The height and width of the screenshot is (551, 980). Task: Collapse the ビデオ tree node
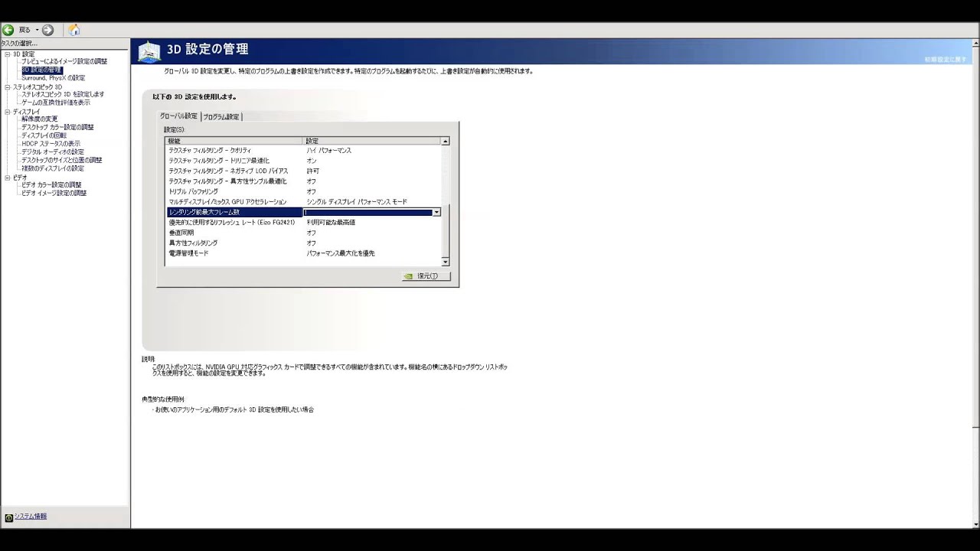pyautogui.click(x=7, y=178)
